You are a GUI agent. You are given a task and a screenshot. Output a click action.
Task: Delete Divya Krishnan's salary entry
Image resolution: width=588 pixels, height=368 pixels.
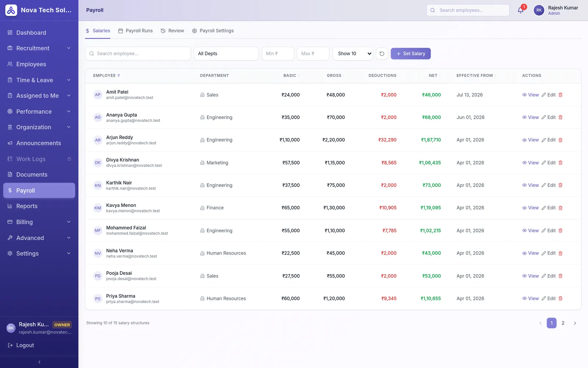pos(560,163)
